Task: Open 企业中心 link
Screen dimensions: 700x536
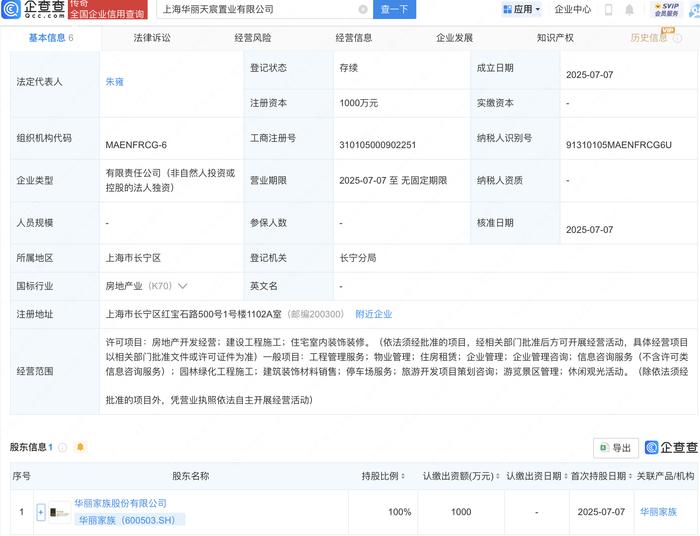Action: 572,9
